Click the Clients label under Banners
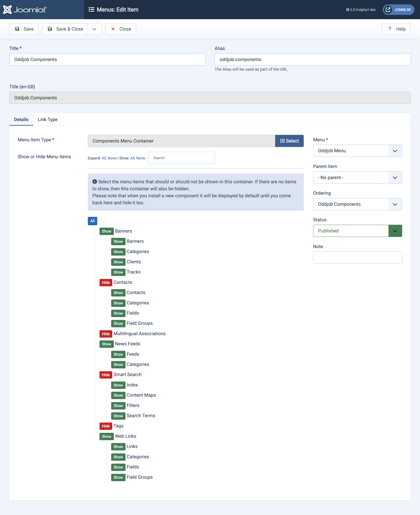420x515 pixels. (x=134, y=262)
